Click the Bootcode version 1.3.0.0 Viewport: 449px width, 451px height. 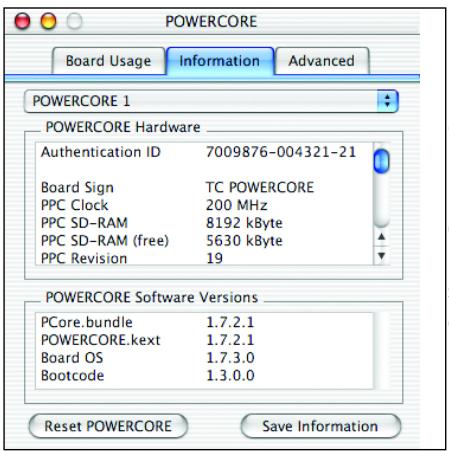pos(231,376)
